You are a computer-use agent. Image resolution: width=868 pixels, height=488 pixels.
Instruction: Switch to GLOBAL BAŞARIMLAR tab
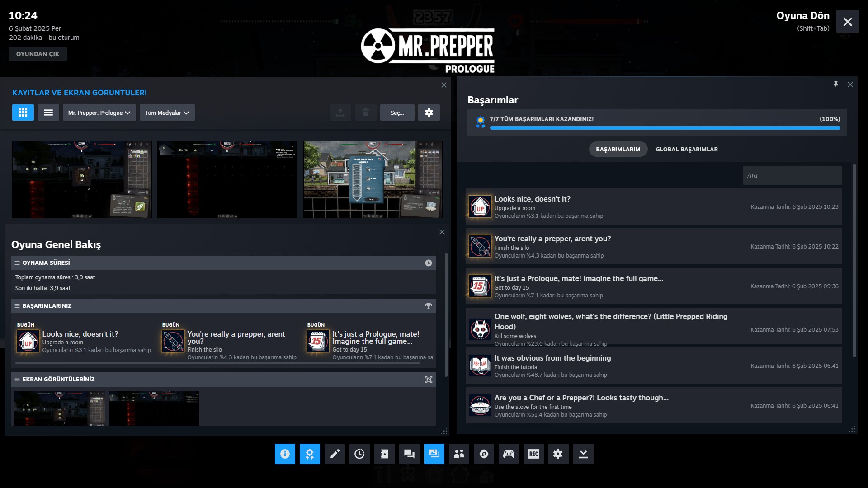(686, 149)
